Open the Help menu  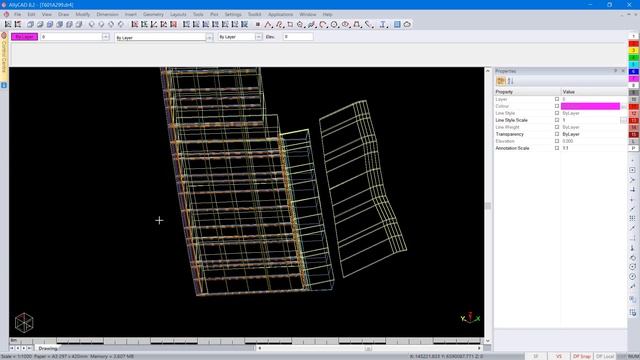coord(327,14)
